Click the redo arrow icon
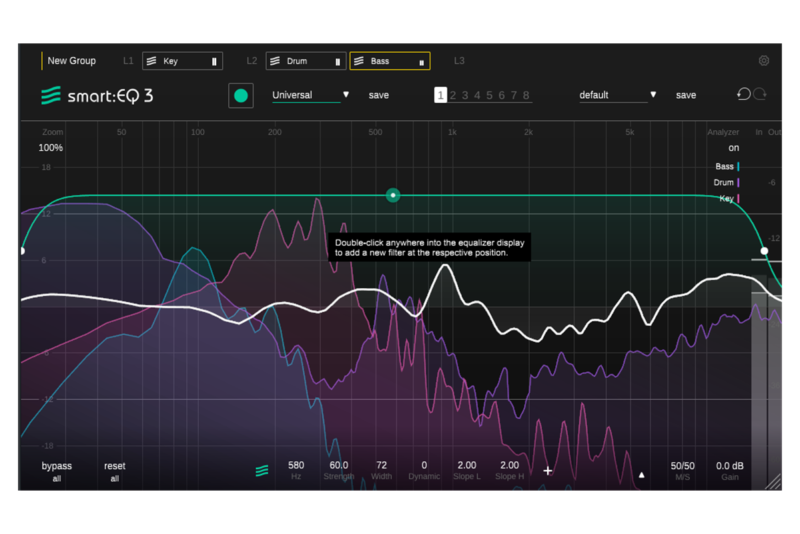Screen dimensions: 800x534 pyautogui.click(x=760, y=94)
